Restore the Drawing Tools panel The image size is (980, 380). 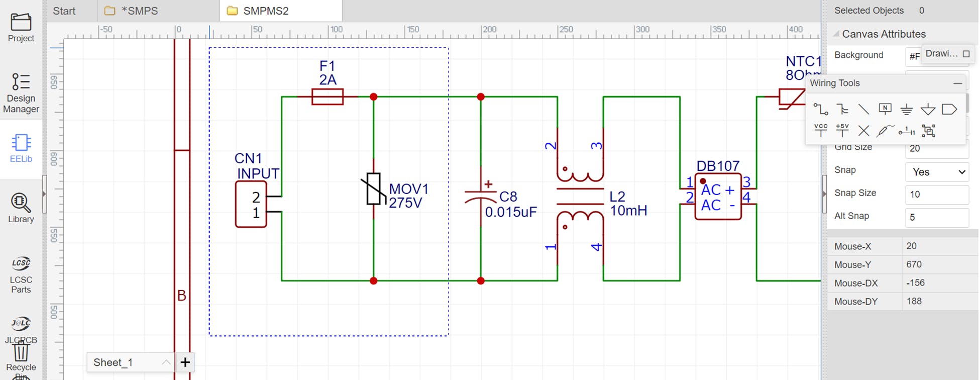point(966,54)
